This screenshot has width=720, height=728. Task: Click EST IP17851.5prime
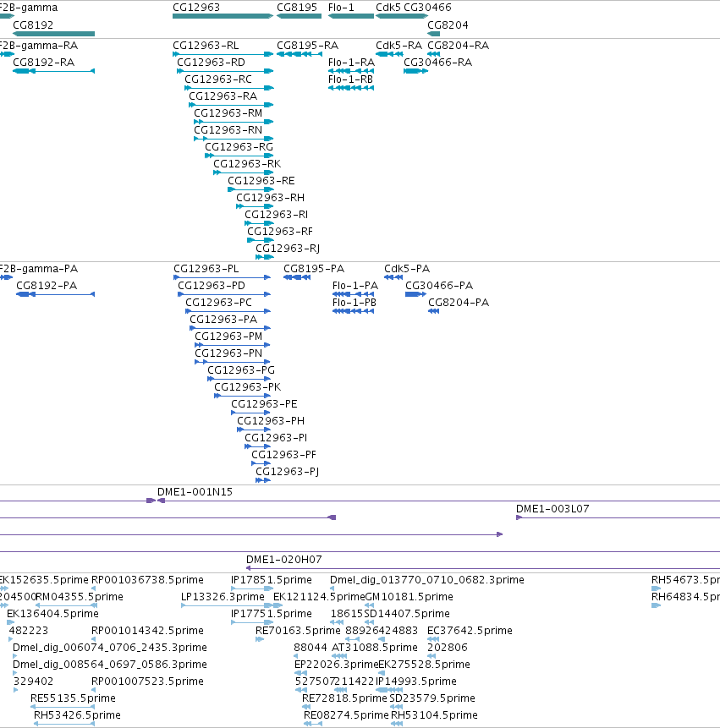pyautogui.click(x=252, y=588)
